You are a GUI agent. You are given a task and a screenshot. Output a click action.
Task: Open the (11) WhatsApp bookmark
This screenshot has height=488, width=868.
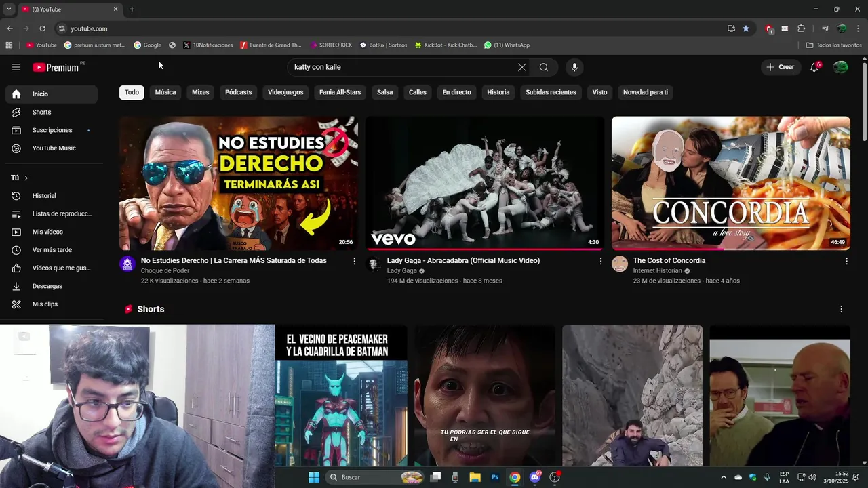click(x=507, y=45)
